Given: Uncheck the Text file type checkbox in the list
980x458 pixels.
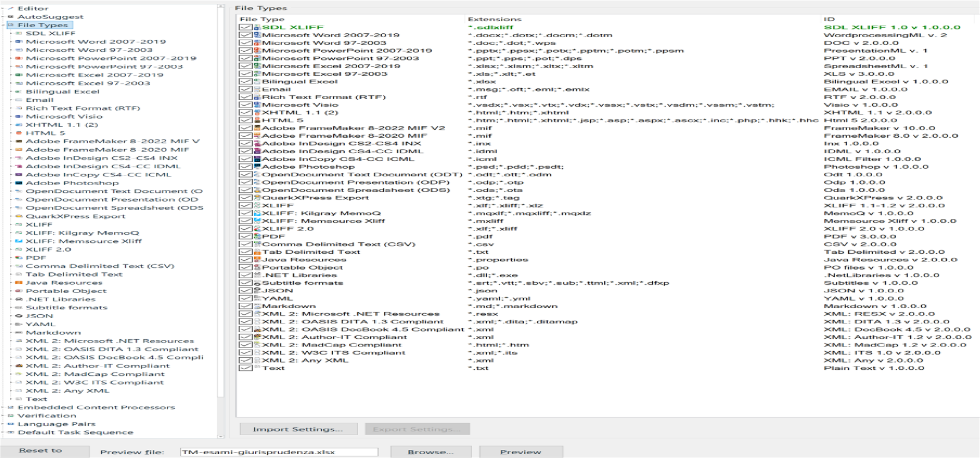Looking at the screenshot, I should tap(246, 368).
